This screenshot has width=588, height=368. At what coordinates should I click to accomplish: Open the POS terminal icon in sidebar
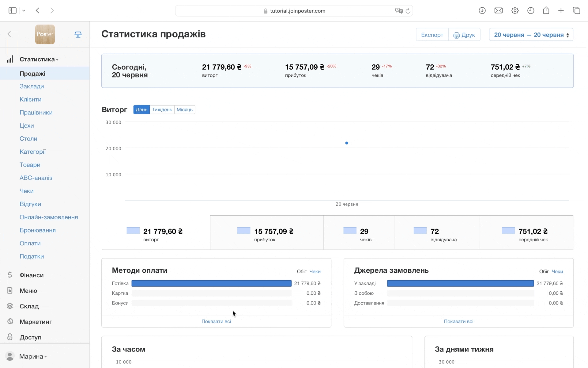pos(78,34)
